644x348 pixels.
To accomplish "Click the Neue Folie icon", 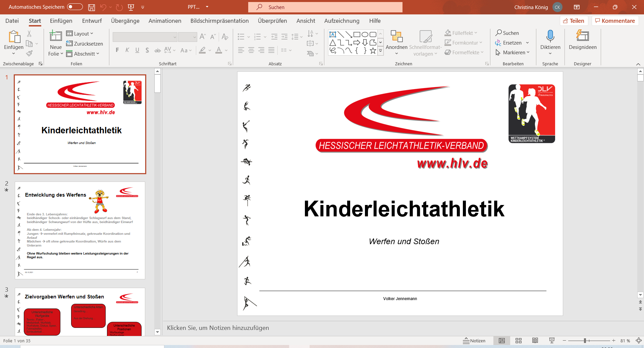I will [56, 36].
